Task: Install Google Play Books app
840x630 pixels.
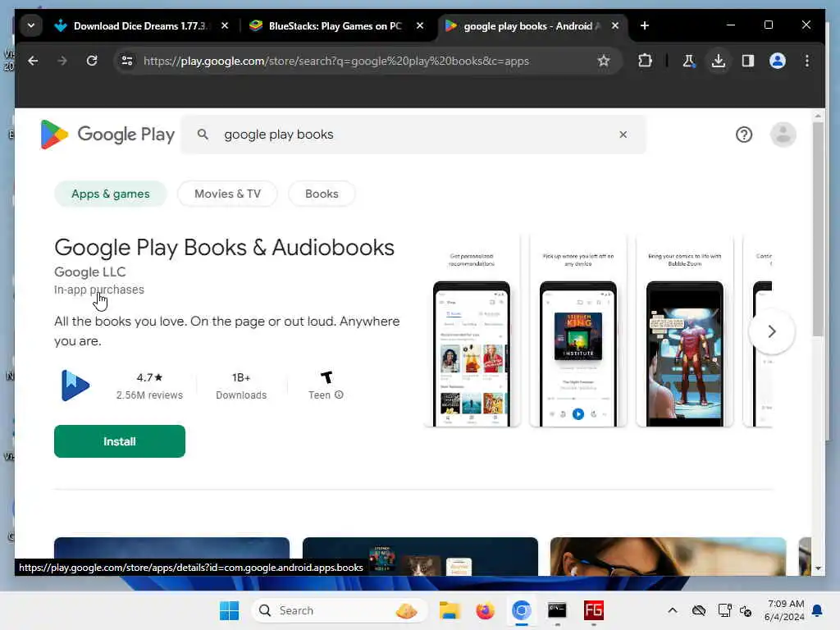Action: [x=120, y=441]
